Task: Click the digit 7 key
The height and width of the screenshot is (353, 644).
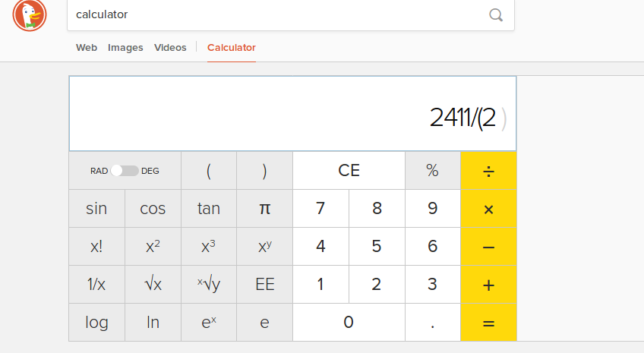Action: tap(320, 209)
